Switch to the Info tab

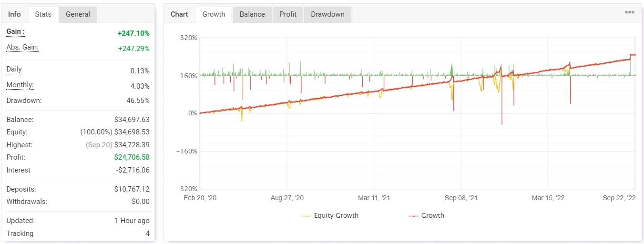point(15,14)
